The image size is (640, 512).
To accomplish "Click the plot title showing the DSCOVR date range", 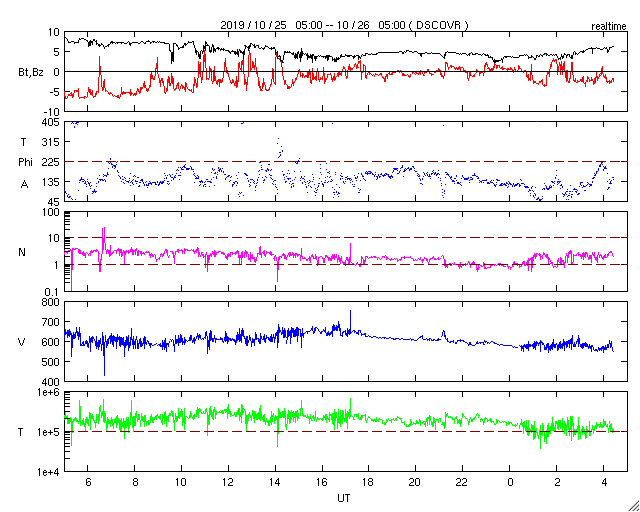I will point(344,25).
